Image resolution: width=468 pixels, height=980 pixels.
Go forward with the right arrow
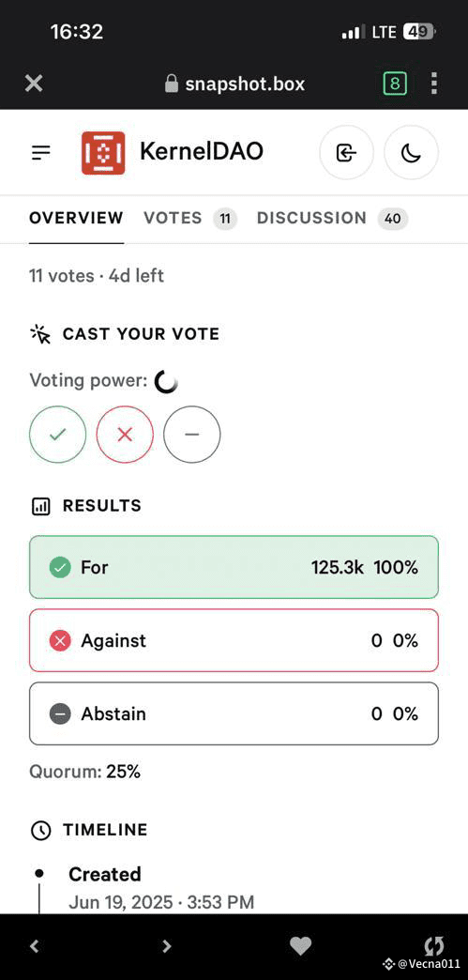(166, 946)
